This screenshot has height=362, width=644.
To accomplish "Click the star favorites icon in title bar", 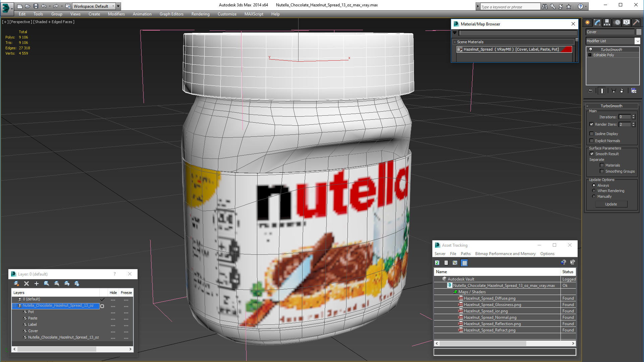I will coord(569,6).
